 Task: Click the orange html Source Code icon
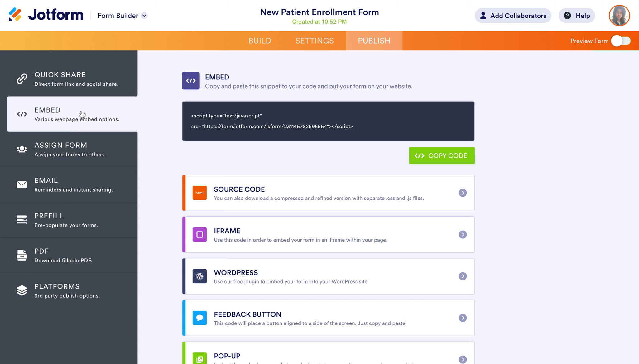coord(199,193)
